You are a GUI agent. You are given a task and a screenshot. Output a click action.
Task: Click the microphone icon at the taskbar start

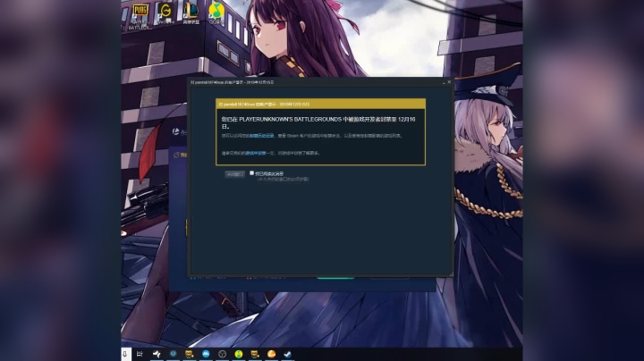(x=125, y=354)
